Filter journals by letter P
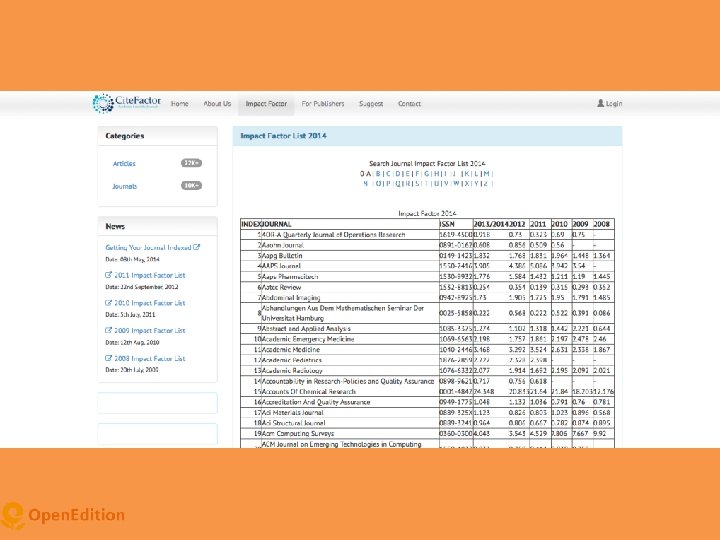 coord(388,184)
